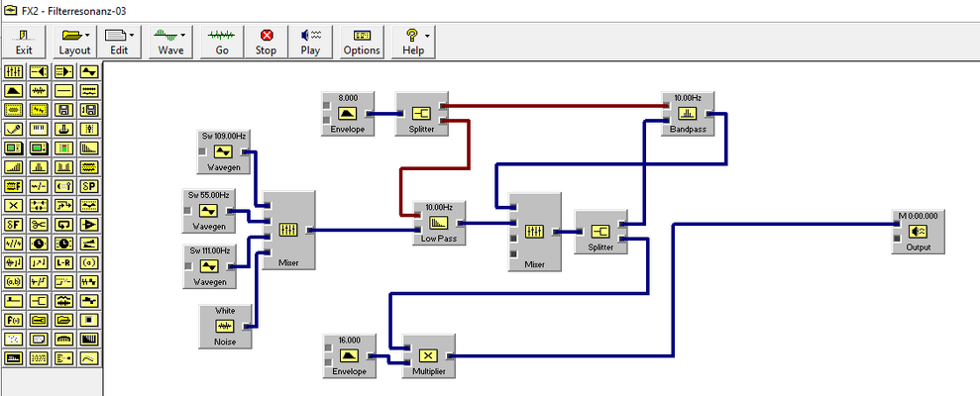Open the Wave dropdown menu
Viewport: 980px width, 396px height.
(183, 35)
